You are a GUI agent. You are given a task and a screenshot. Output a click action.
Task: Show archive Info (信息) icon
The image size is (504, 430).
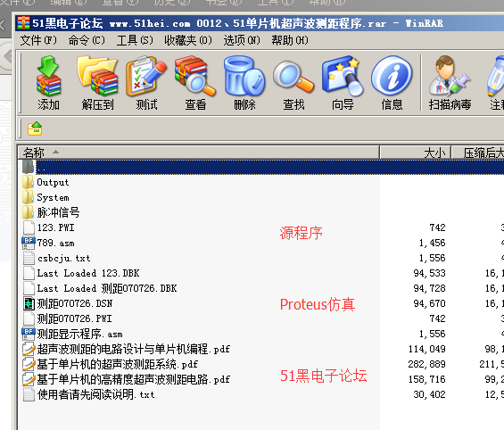click(392, 76)
